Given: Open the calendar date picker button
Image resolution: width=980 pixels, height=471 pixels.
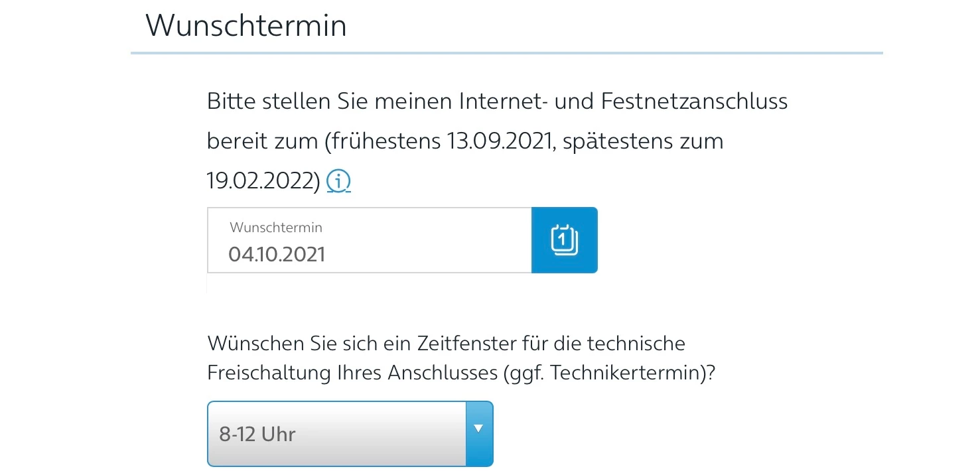Looking at the screenshot, I should click(564, 240).
